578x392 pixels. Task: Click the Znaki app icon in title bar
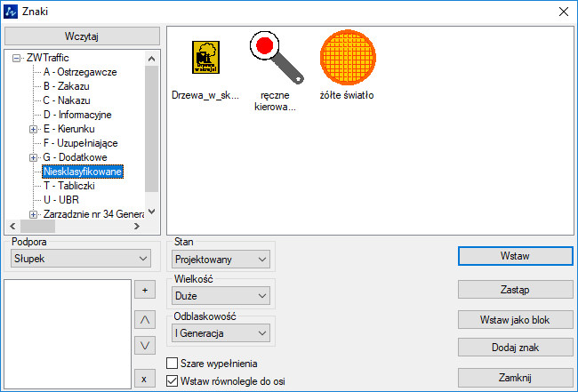(12, 12)
